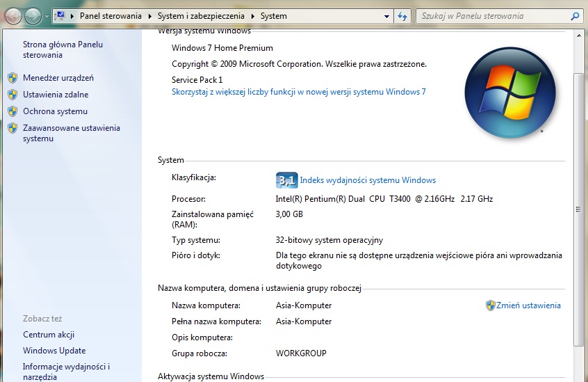This screenshot has height=382, width=588.
Task: Expand arrow after Panel sterowania breadcrumb
Action: 150,16
